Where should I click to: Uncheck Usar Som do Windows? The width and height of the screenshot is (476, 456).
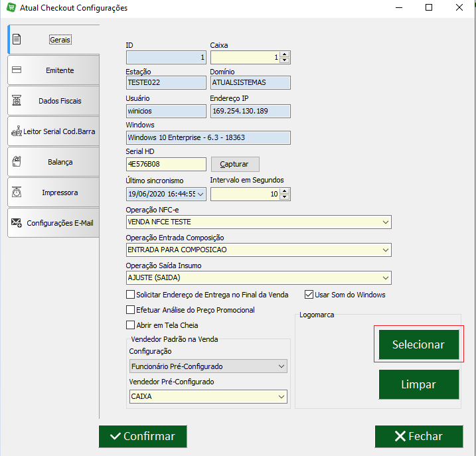pyautogui.click(x=309, y=295)
